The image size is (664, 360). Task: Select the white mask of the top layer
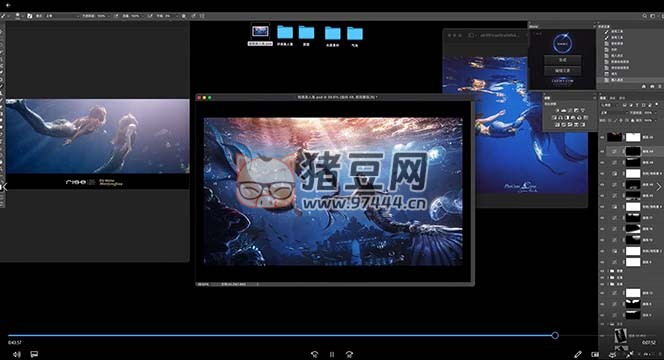coord(633,137)
